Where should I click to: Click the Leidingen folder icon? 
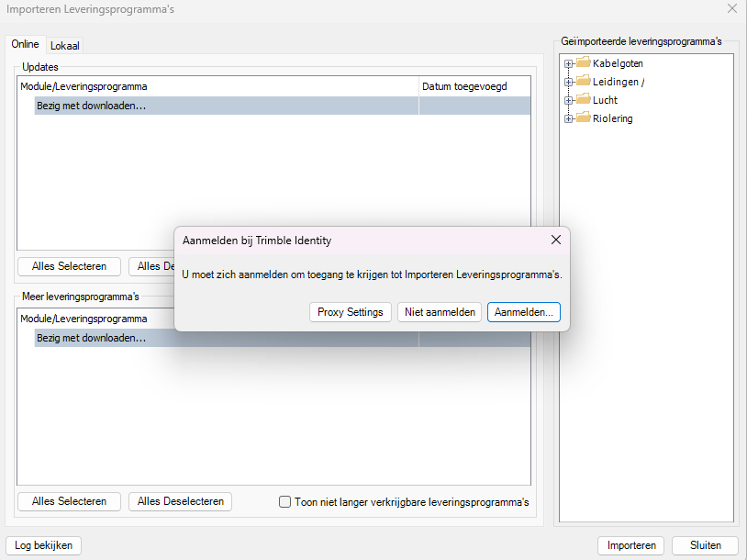(x=583, y=81)
